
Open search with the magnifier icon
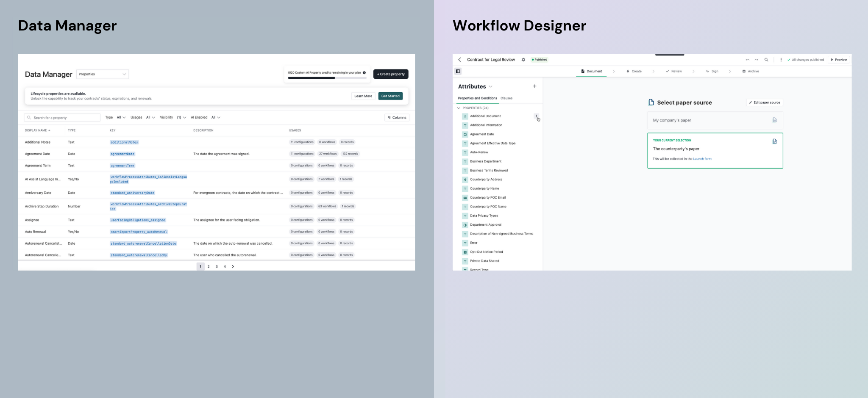coord(766,60)
